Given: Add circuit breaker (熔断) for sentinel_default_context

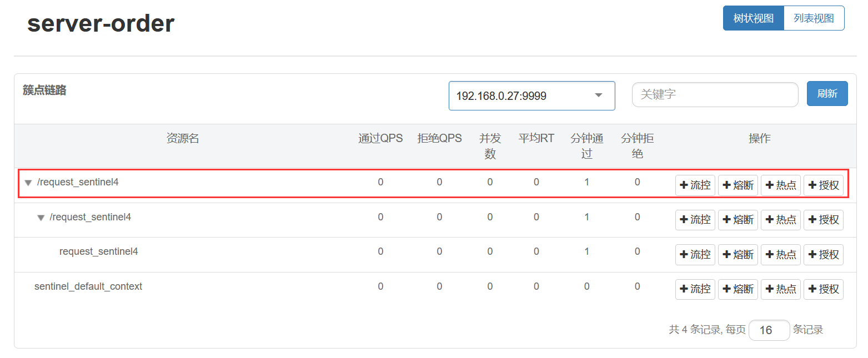Looking at the screenshot, I should tap(737, 289).
